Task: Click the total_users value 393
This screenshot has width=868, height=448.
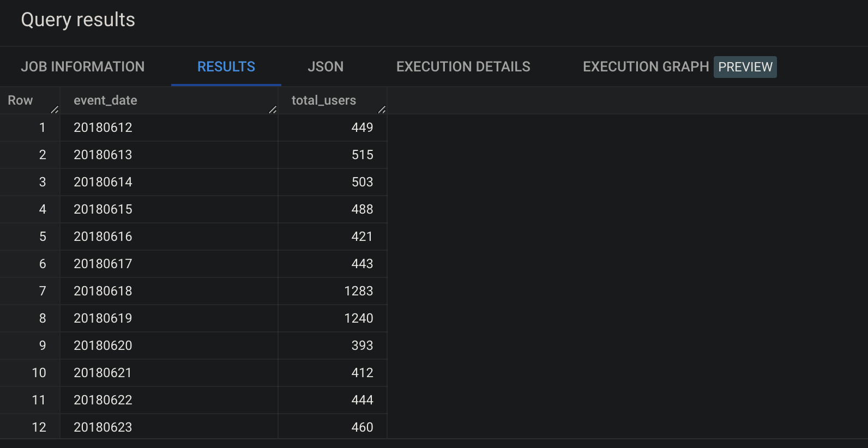Action: pos(362,346)
